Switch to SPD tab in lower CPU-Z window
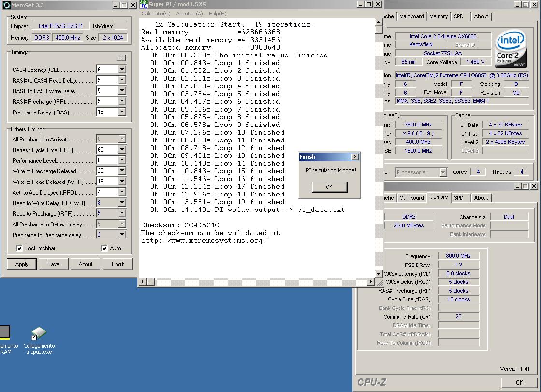 pyautogui.click(x=458, y=198)
